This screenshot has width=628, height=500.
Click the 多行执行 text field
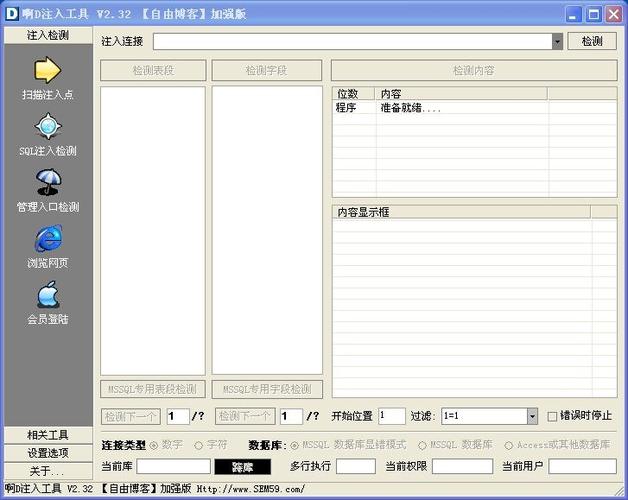pyautogui.click(x=356, y=466)
